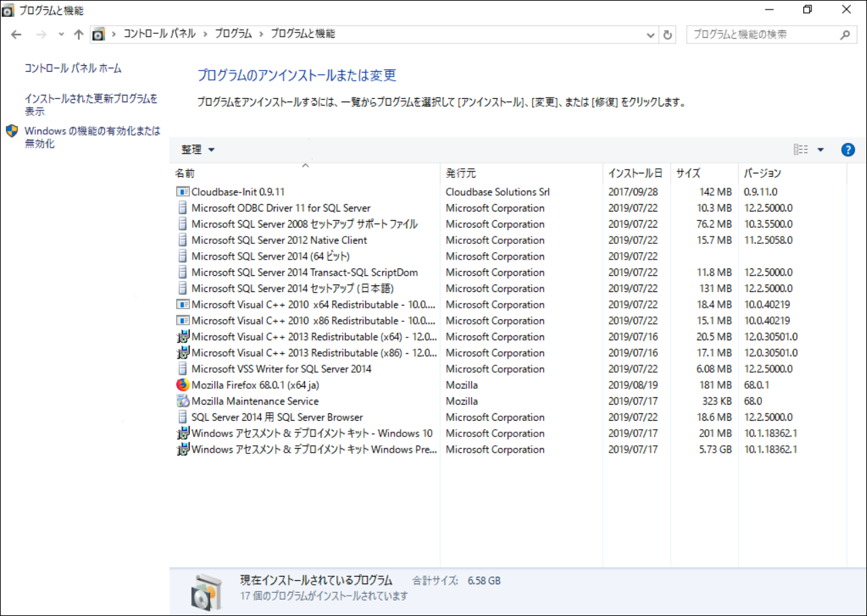The width and height of the screenshot is (867, 616).
Task: Click the Cloudbase Solutions Srl publisher cell
Action: point(498,192)
